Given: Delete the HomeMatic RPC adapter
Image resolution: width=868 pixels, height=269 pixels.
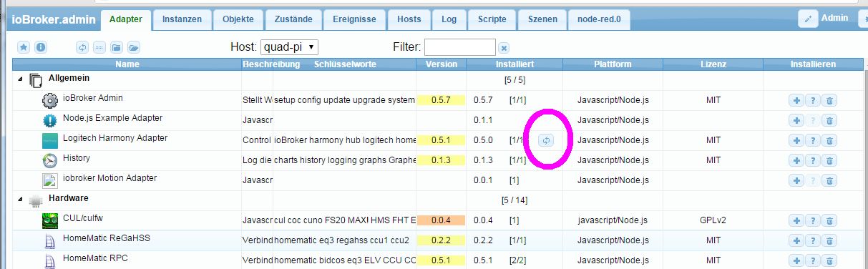Looking at the screenshot, I should (829, 260).
